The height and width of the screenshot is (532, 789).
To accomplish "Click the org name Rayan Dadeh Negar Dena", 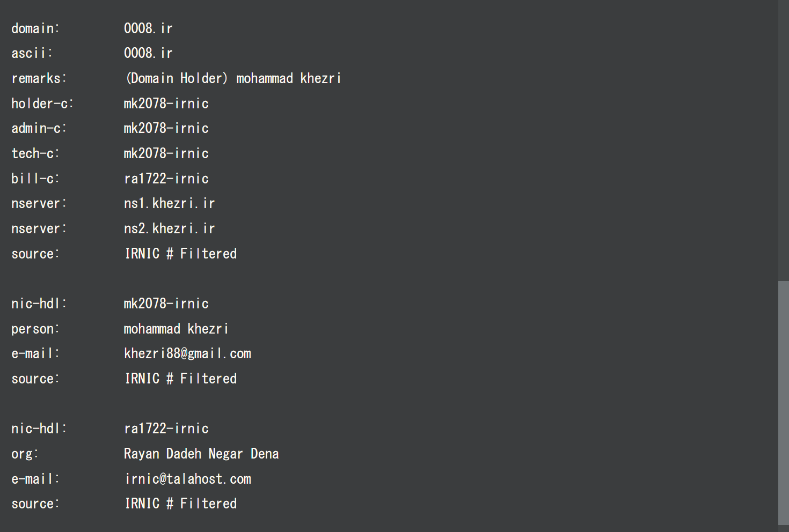I will (x=201, y=454).
